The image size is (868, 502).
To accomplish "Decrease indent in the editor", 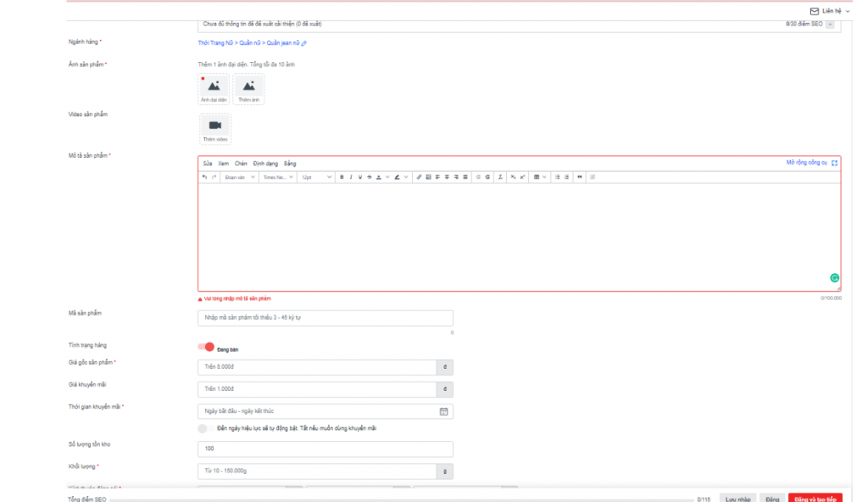I will 478,177.
